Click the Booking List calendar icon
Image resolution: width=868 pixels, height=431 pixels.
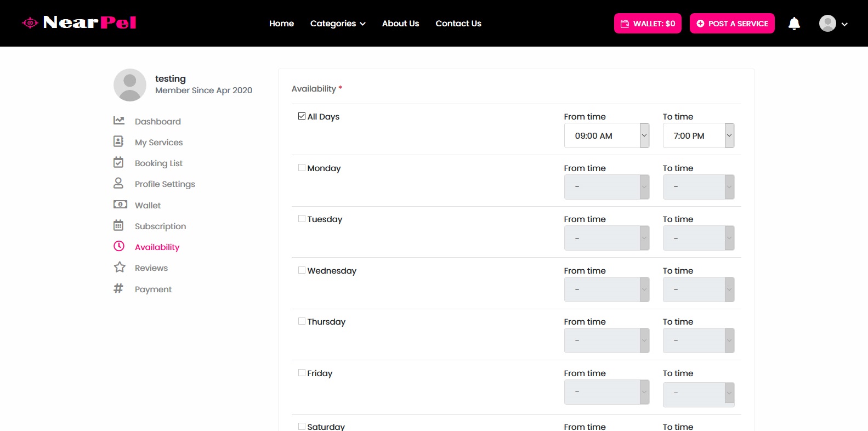click(118, 162)
